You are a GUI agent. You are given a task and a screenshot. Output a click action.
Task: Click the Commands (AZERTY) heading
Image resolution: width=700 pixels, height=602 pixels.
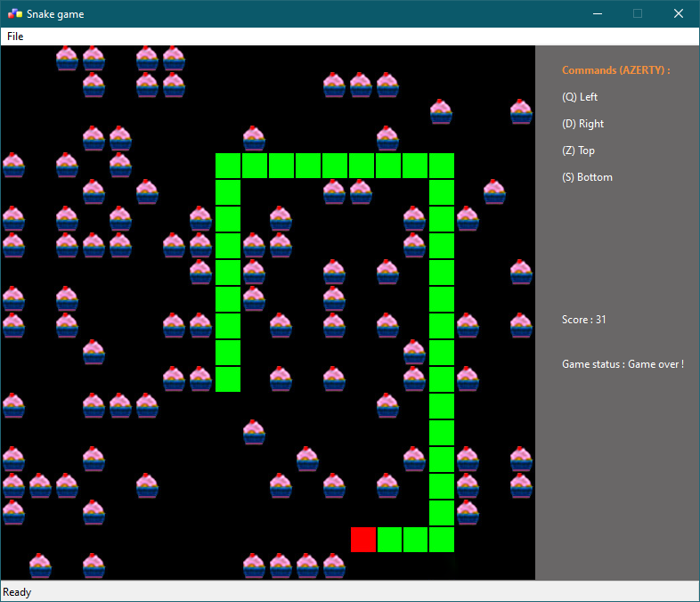[615, 70]
